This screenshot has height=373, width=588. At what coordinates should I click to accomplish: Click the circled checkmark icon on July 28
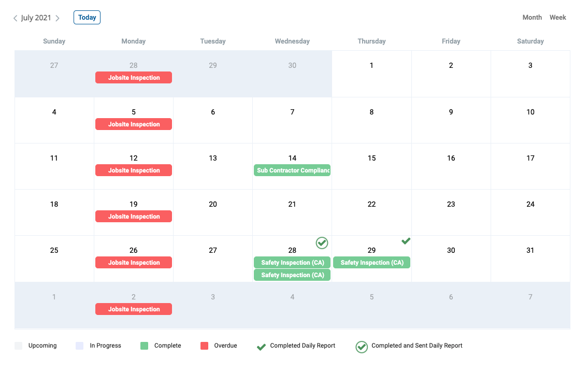[x=322, y=243]
